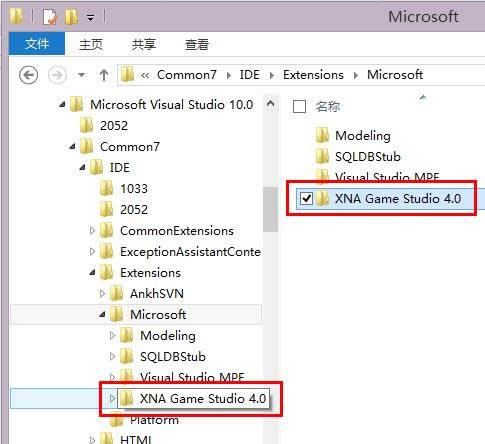The height and width of the screenshot is (444, 485).
Task: Collapse the IDE tree node
Action: [x=82, y=168]
